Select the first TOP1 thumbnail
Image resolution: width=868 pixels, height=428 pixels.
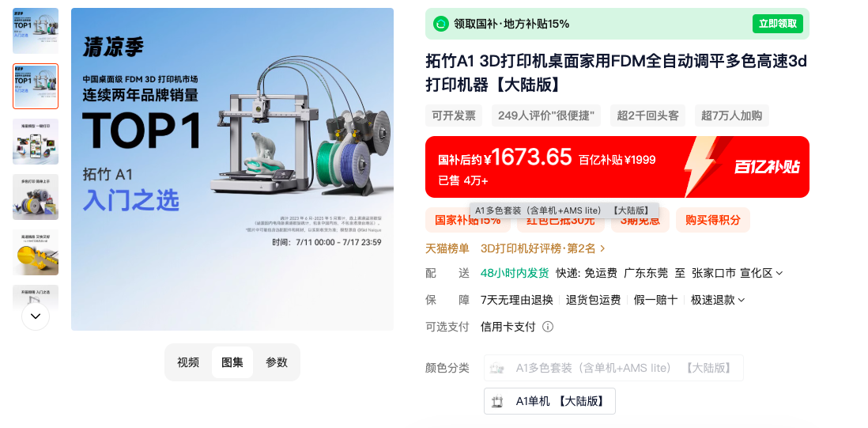coord(36,30)
